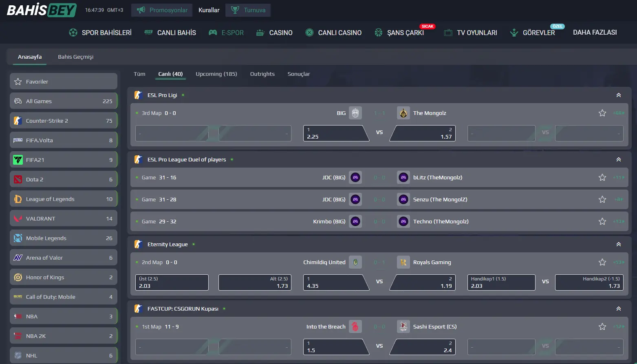637x364 pixels.
Task: Show more markets for Chimildiq United match
Action: click(619, 262)
